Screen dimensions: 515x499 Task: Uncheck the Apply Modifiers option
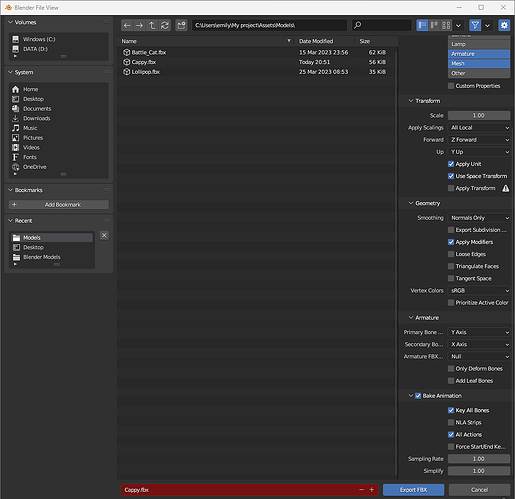tap(451, 242)
